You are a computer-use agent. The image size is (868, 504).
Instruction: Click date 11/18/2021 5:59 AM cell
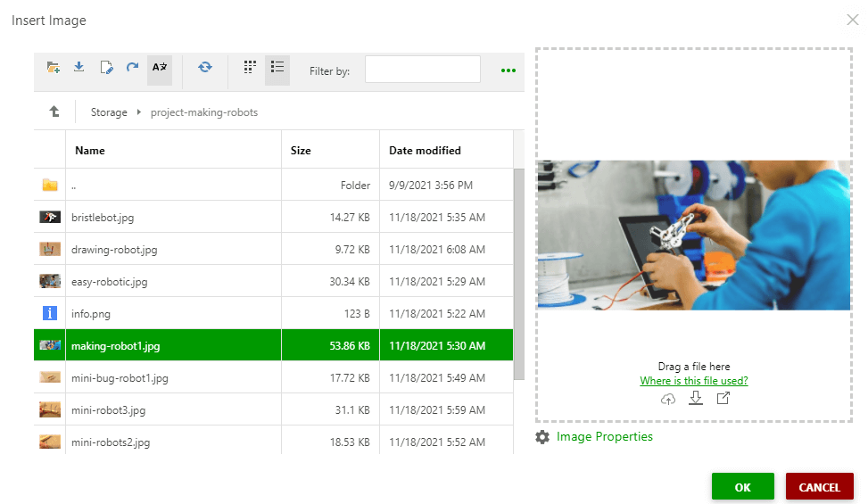pos(446,409)
